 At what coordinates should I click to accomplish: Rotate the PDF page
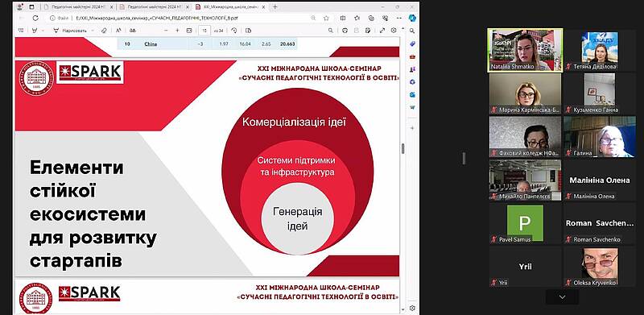234,31
